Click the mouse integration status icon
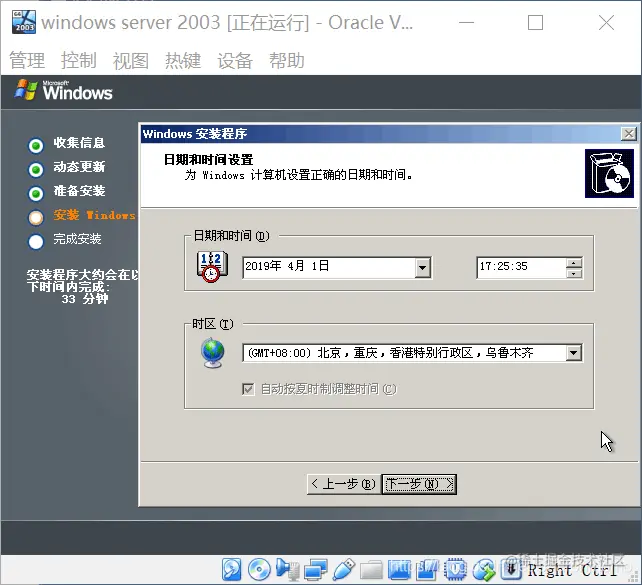Screen dimensions: 642x585 click(x=484, y=569)
